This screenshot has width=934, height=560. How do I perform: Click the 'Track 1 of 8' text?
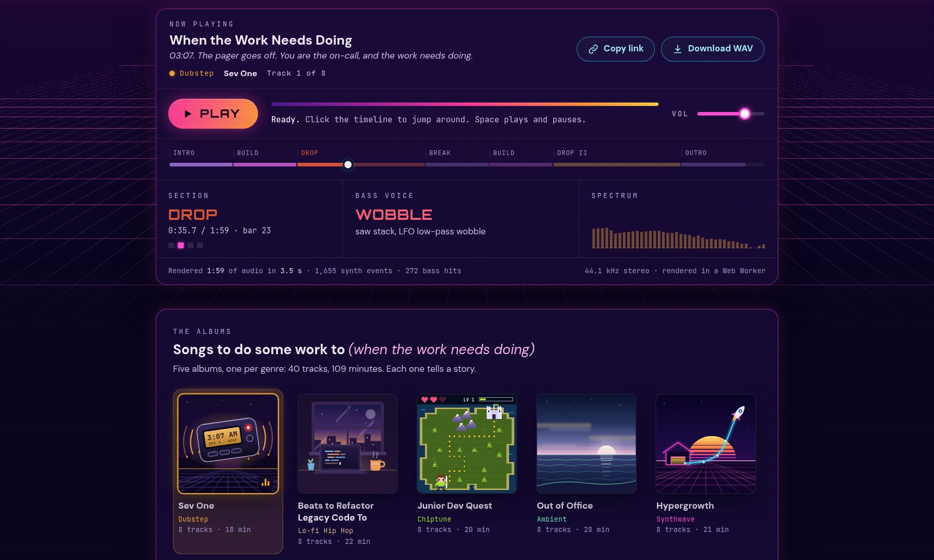296,73
